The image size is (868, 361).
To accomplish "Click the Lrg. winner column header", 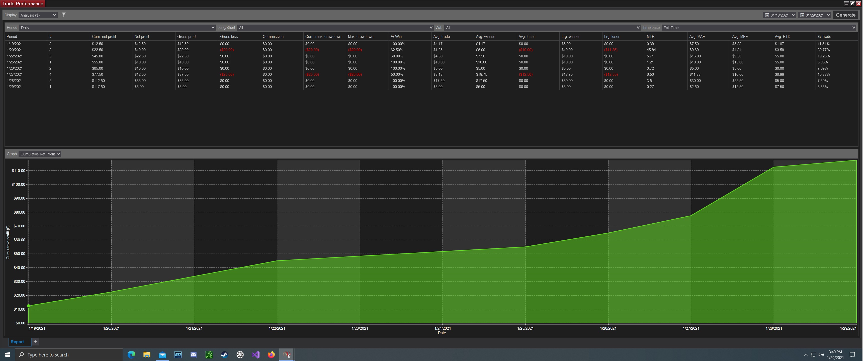I will pyautogui.click(x=570, y=36).
